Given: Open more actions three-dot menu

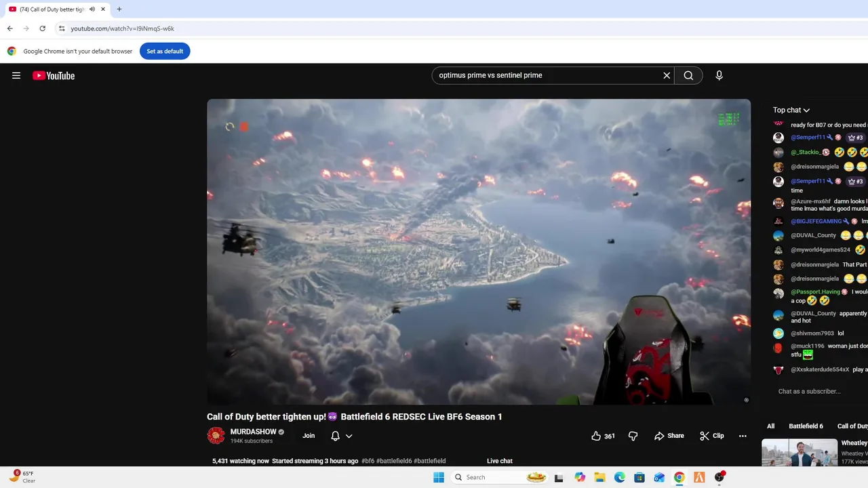Looking at the screenshot, I should pos(743,436).
